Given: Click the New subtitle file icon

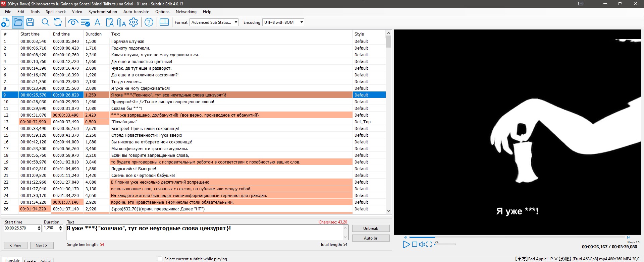Looking at the screenshot, I should pos(6,22).
